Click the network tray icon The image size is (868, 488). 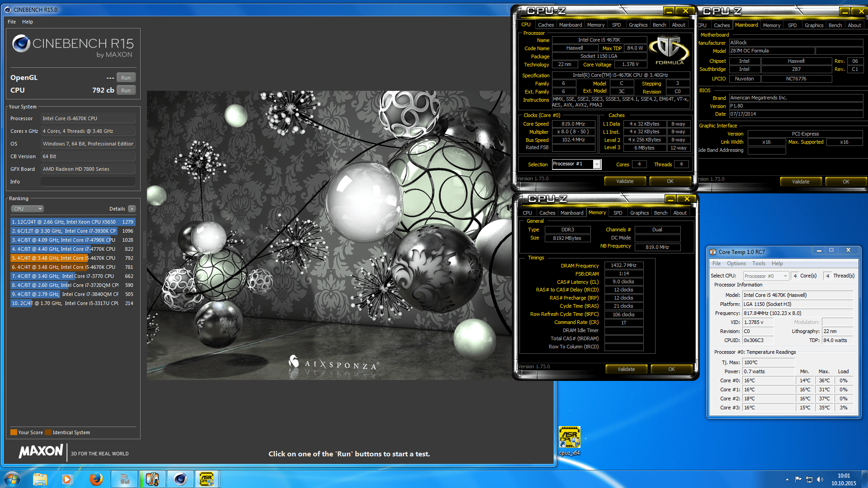point(809,479)
